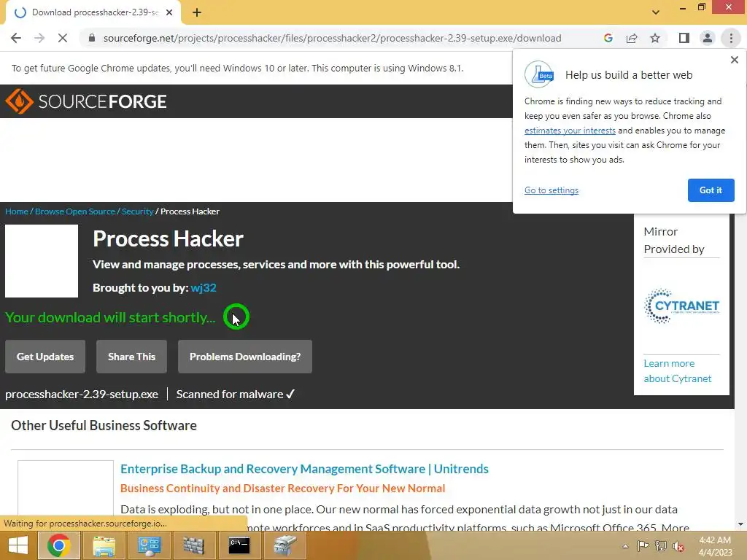Image resolution: width=747 pixels, height=560 pixels.
Task: Click the Get Updates button
Action: click(x=45, y=357)
